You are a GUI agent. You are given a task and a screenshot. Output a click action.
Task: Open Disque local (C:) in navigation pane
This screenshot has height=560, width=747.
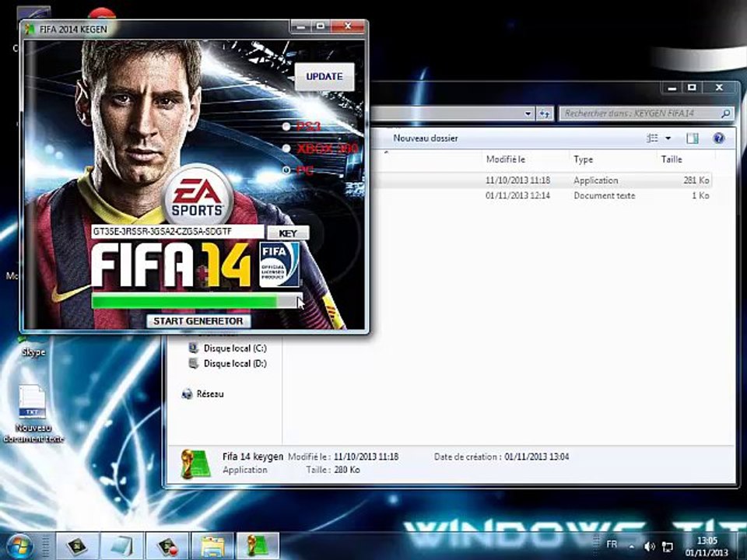(x=235, y=348)
